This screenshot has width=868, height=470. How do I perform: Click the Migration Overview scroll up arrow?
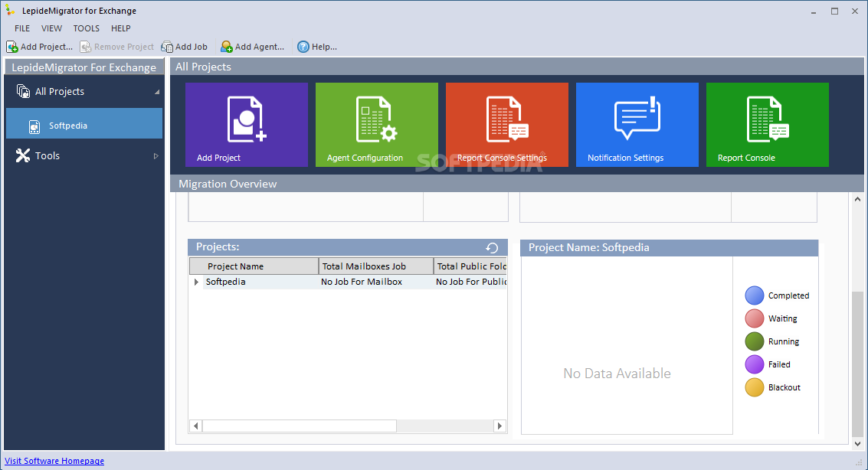(857, 199)
